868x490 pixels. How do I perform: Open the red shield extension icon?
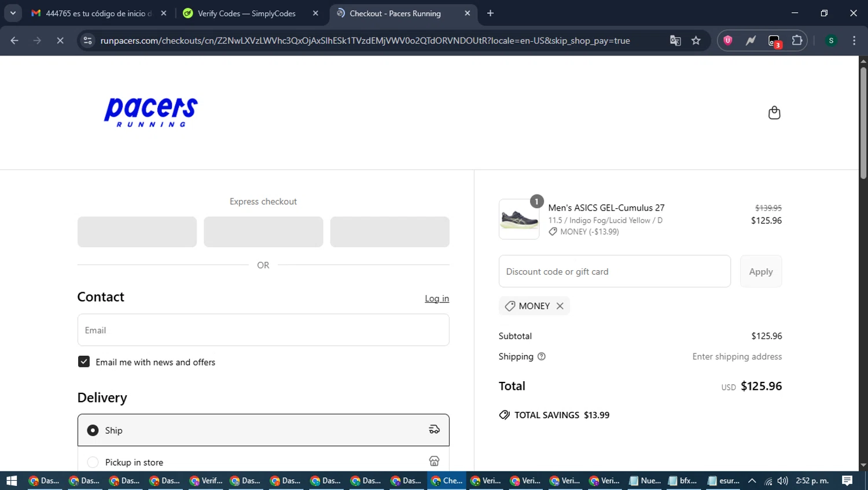pos(728,40)
